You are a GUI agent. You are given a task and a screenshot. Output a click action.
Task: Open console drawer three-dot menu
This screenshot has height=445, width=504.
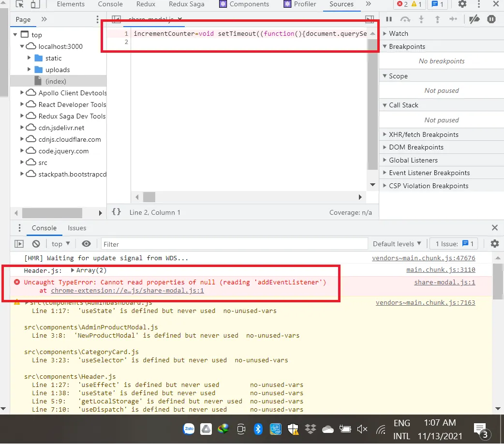(x=20, y=228)
